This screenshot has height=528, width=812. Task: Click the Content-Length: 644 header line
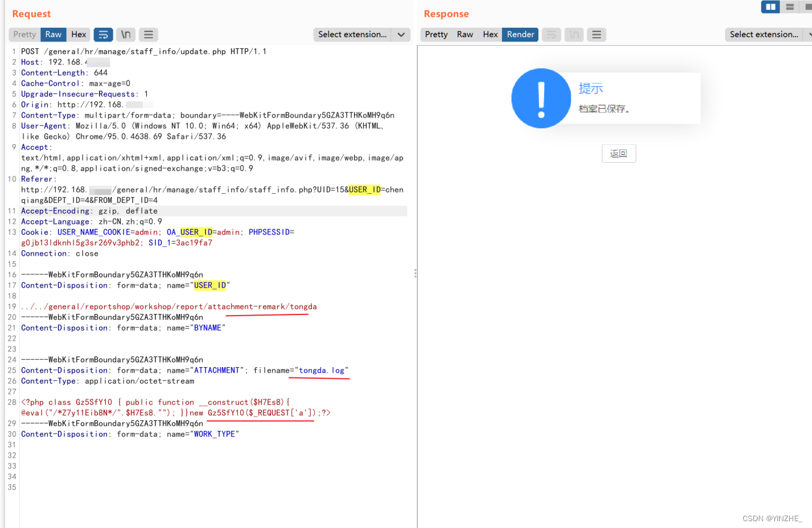pos(64,72)
